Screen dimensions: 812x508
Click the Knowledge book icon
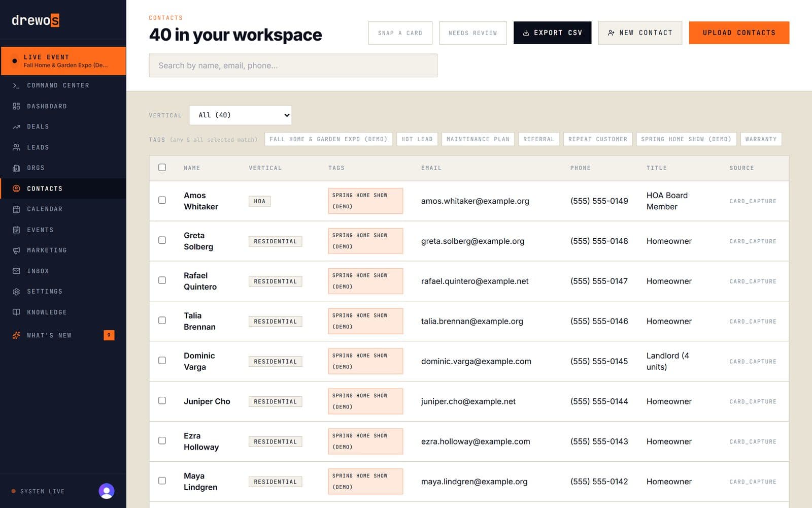16,312
